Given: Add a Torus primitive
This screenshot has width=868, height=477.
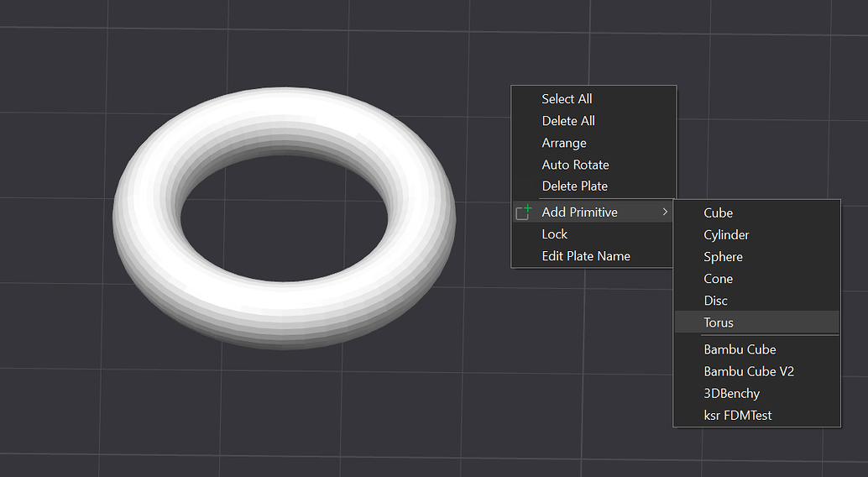Looking at the screenshot, I should point(756,322).
